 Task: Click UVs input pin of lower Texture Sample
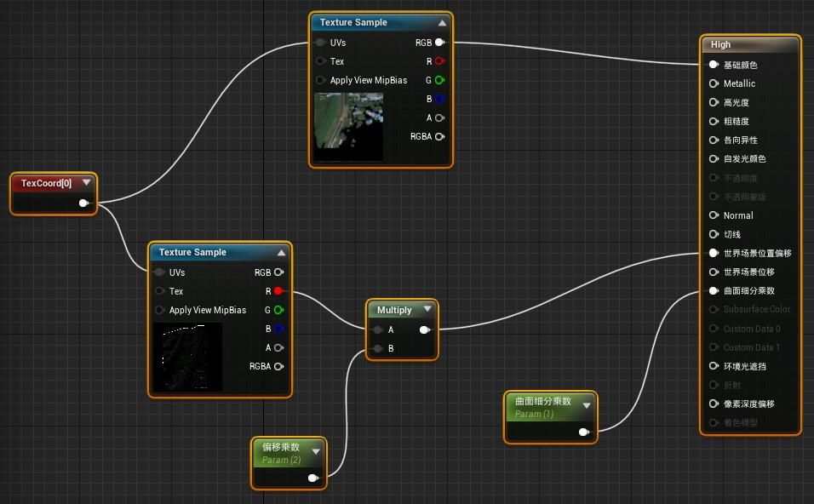159,272
